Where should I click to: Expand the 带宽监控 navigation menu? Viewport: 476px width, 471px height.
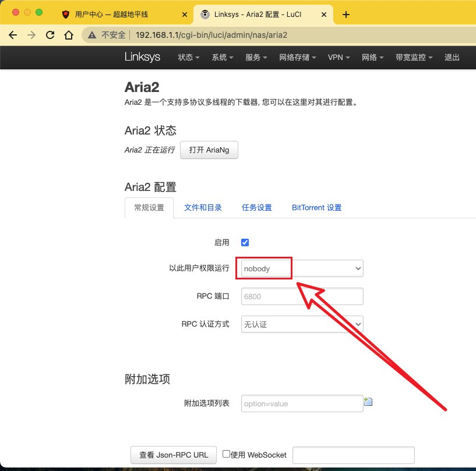click(x=414, y=57)
